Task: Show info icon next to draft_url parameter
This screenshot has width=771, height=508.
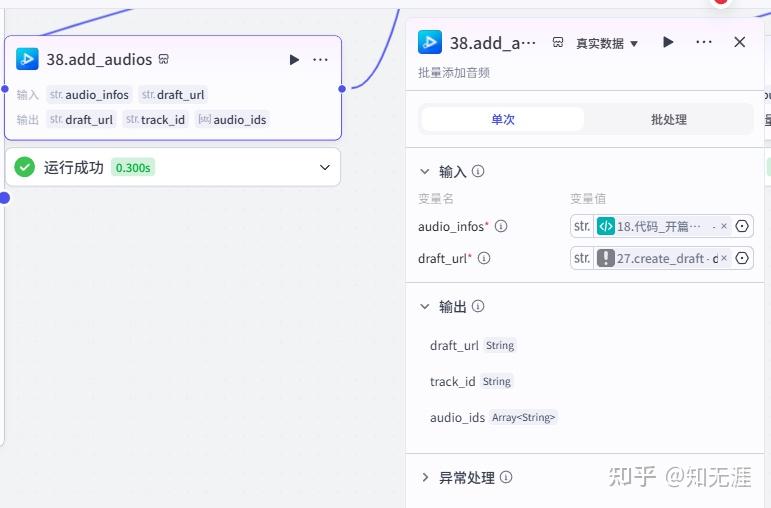Action: 484,258
